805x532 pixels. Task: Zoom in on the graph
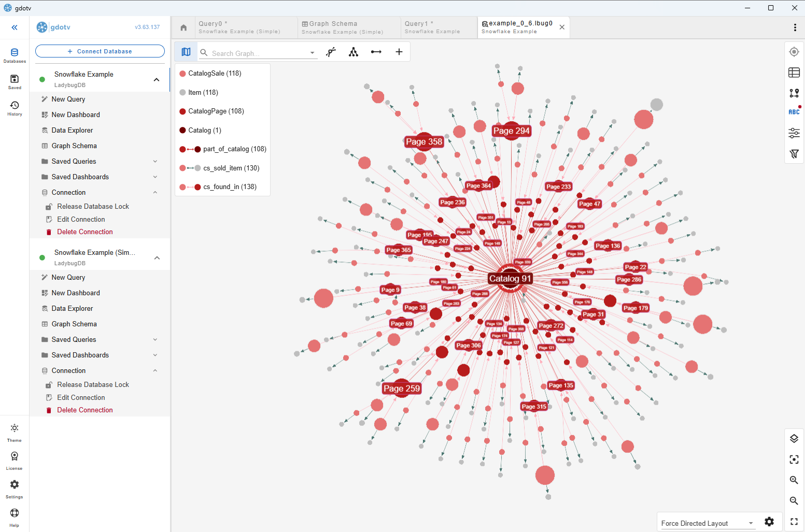(794, 480)
